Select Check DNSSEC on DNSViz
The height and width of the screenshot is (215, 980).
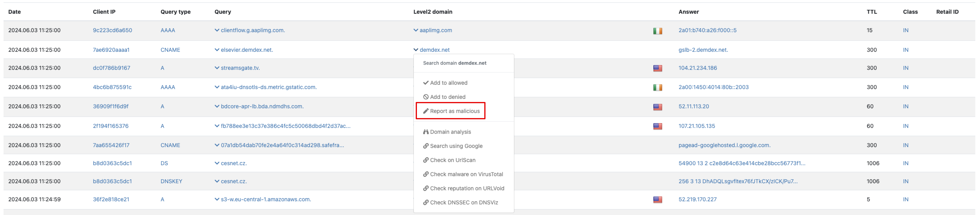click(x=460, y=202)
